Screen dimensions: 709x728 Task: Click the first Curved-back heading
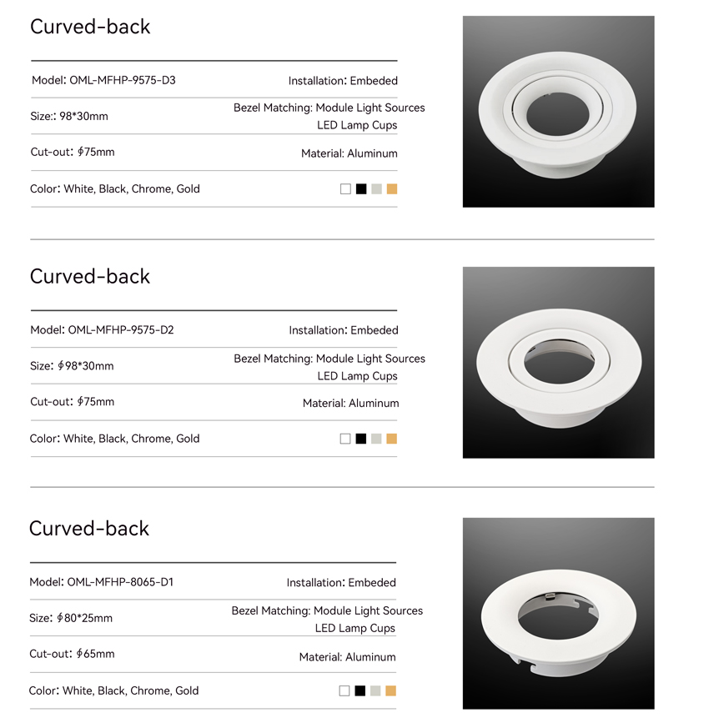click(90, 27)
